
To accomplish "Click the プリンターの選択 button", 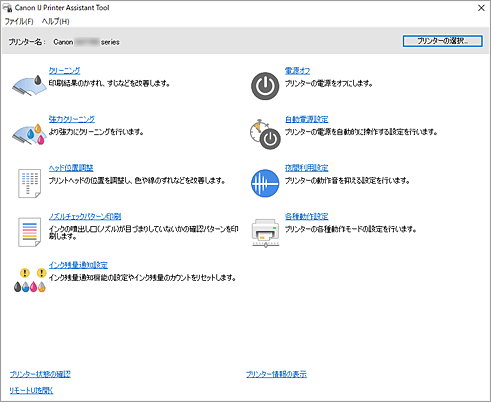I will coord(442,41).
